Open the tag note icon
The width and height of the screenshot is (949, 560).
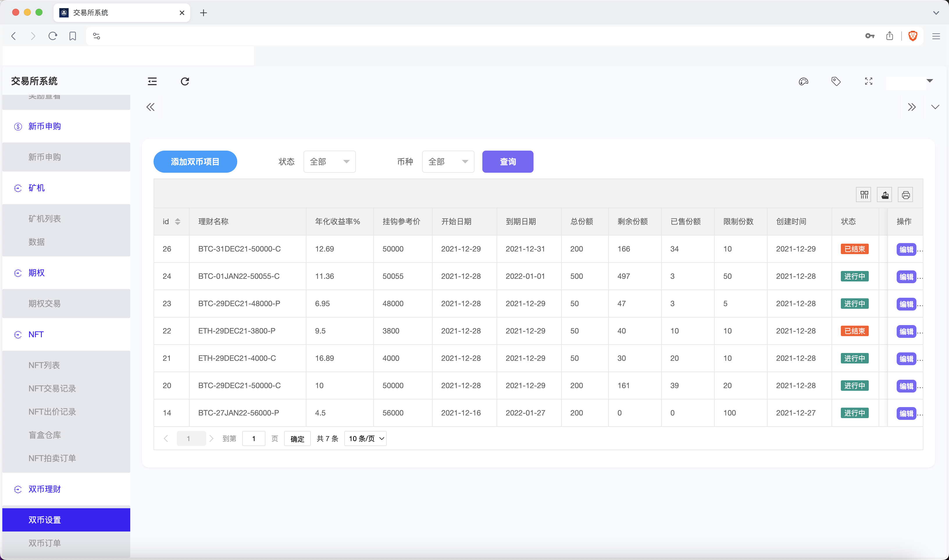[x=836, y=81]
